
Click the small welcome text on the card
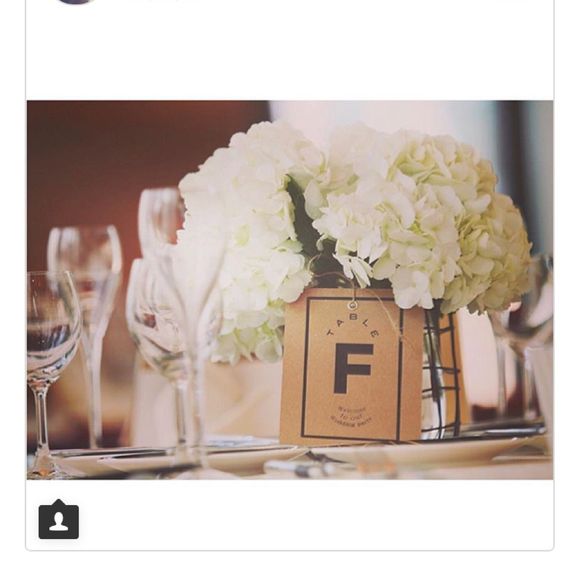pos(351,417)
